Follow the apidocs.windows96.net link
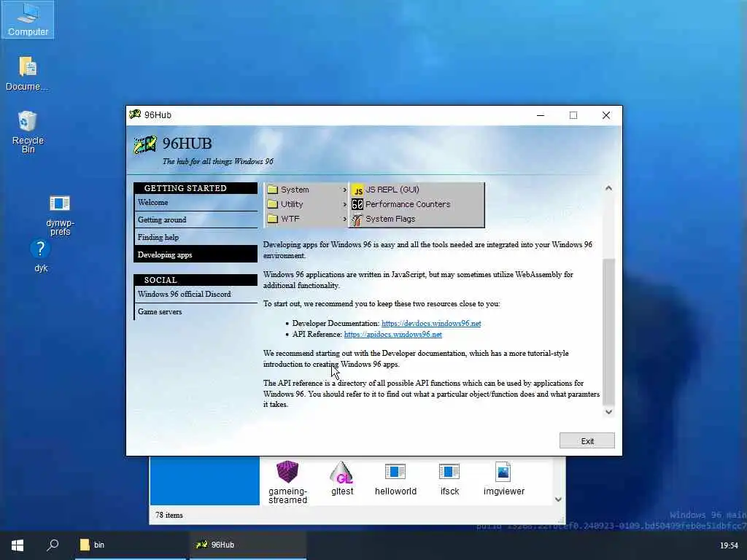This screenshot has height=560, width=747. click(x=393, y=334)
